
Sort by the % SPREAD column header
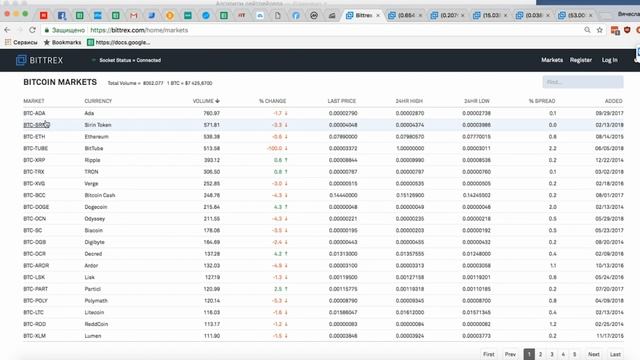[542, 101]
